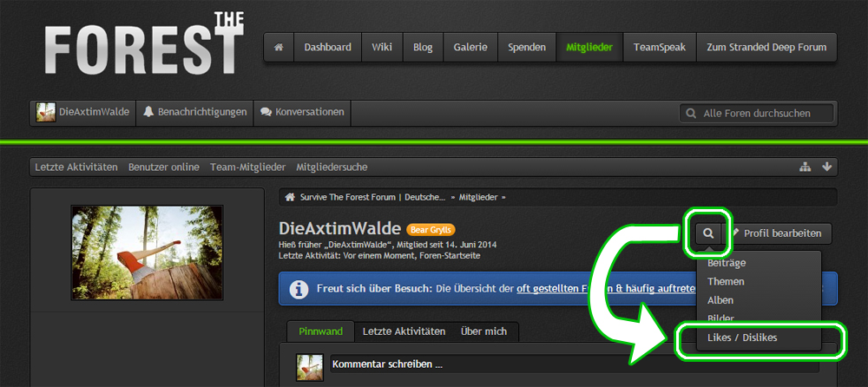Click the DieAxtimWalde user menu avatar
The height and width of the screenshot is (387, 868).
[46, 112]
